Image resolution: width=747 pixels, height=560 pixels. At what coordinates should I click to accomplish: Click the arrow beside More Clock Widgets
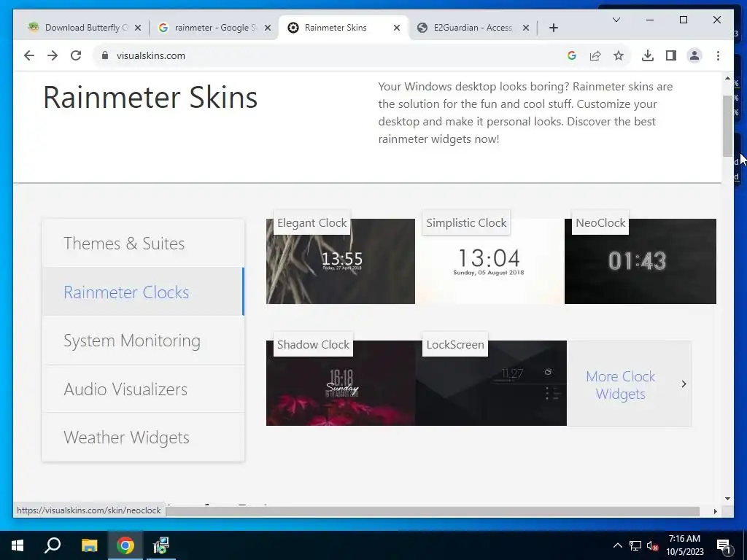[x=684, y=384]
